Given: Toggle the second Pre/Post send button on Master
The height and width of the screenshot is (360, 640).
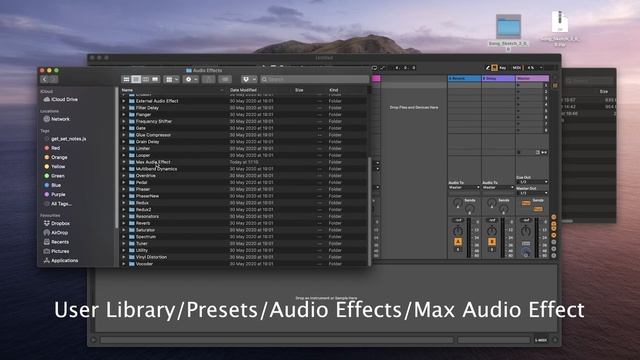Looking at the screenshot, I should coord(538,209).
